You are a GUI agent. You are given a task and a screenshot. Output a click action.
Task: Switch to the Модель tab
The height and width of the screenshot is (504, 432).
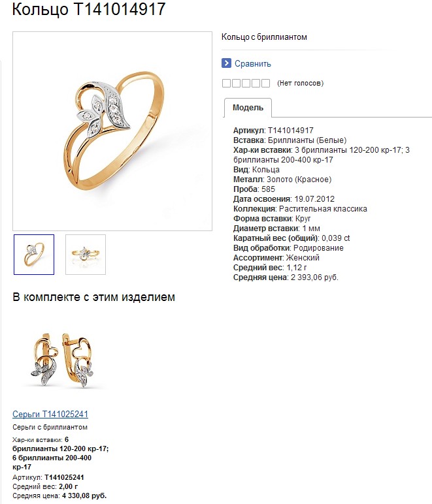(248, 108)
